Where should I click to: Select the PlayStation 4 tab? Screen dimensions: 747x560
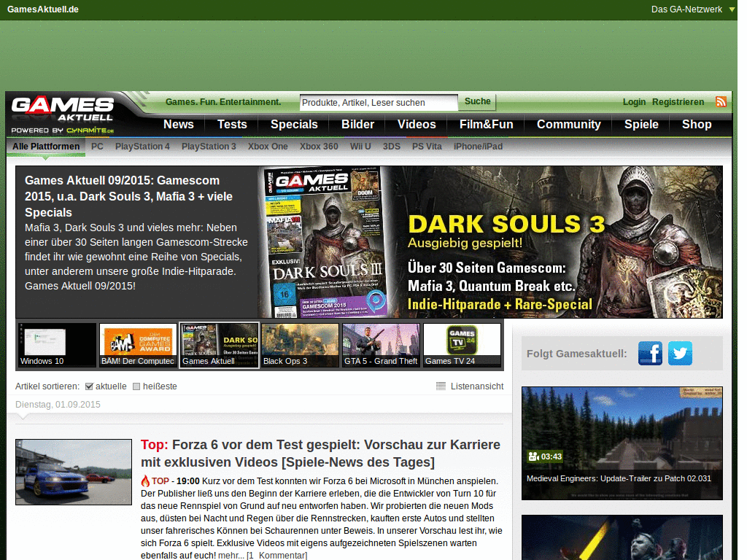point(142,146)
